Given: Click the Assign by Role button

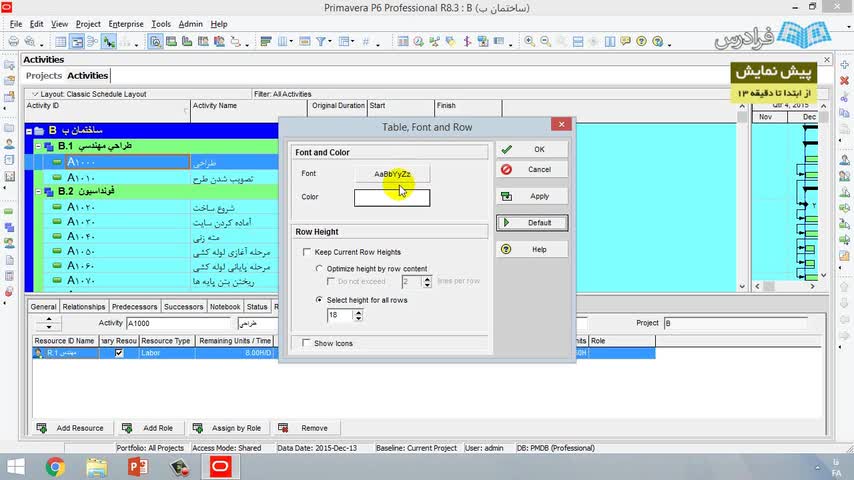Looking at the screenshot, I should [x=228, y=428].
